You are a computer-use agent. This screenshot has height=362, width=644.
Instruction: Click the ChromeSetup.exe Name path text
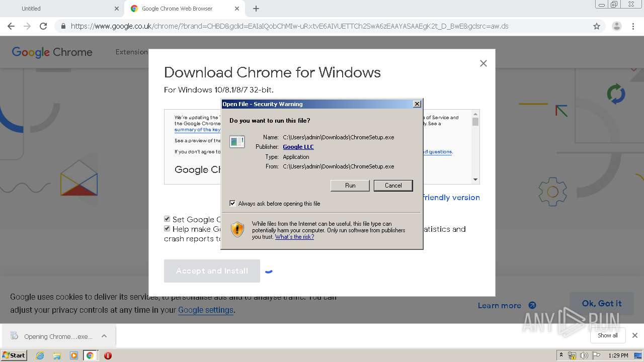point(339,137)
